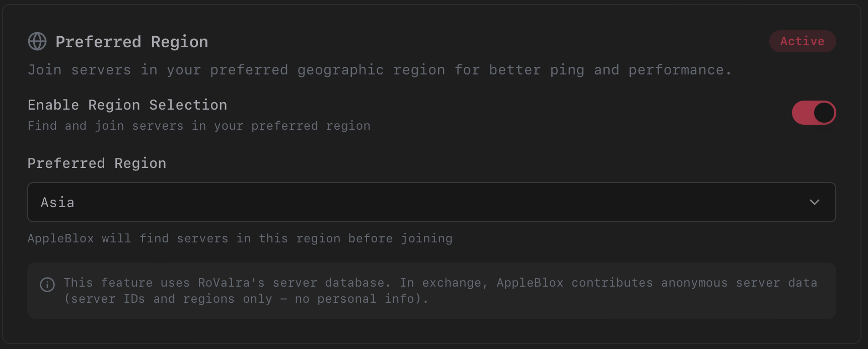Toggle the Region Selection switch off
This screenshot has height=349, width=868.
click(x=814, y=113)
